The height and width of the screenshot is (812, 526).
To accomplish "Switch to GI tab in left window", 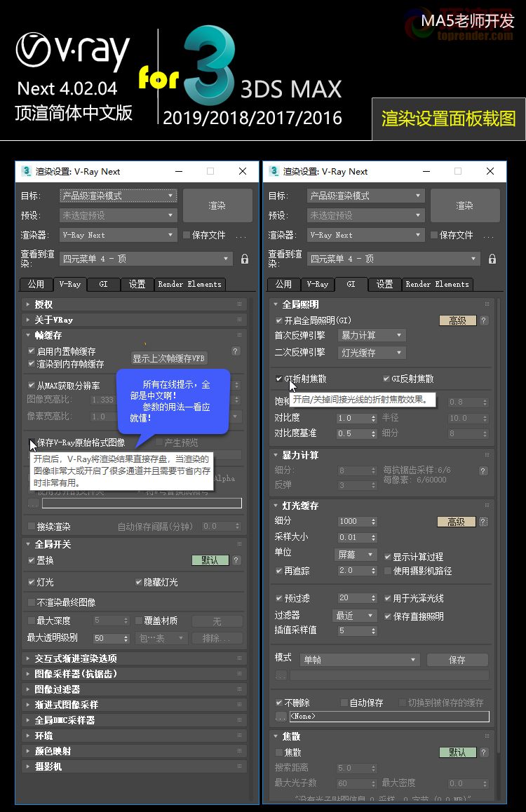I will [x=104, y=284].
